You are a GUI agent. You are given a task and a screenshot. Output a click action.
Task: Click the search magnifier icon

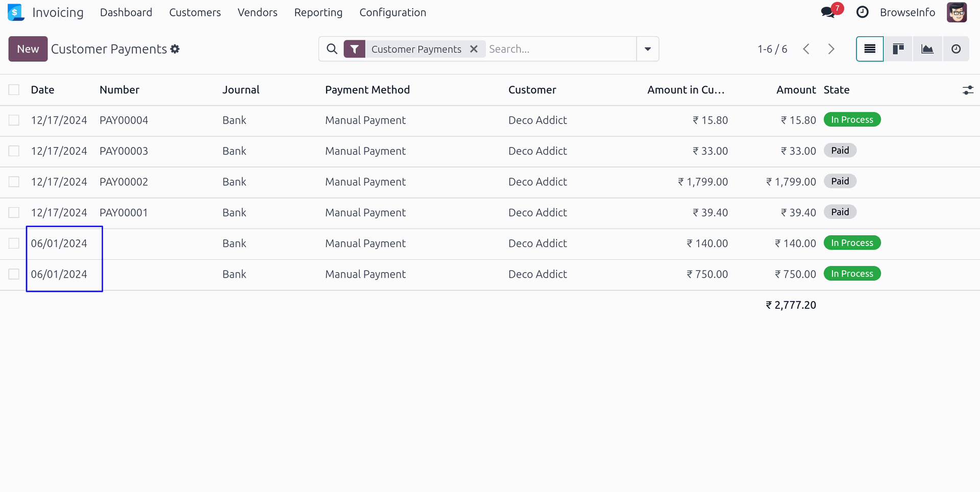point(332,49)
